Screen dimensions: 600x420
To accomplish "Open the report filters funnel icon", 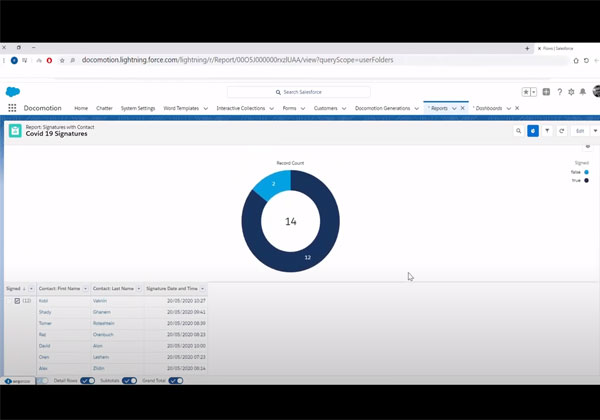I will click(547, 131).
